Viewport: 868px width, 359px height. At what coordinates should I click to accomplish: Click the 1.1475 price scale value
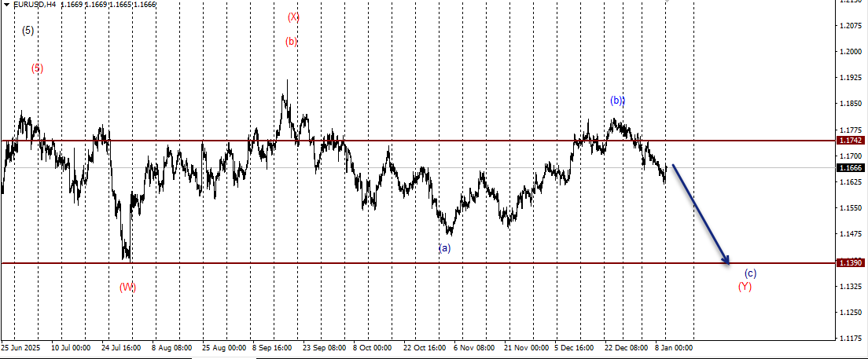click(850, 234)
